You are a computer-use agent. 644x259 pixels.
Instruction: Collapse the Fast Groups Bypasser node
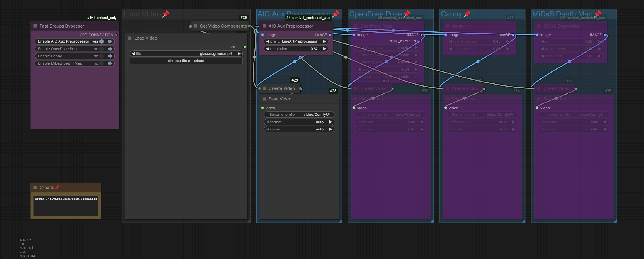coord(35,26)
